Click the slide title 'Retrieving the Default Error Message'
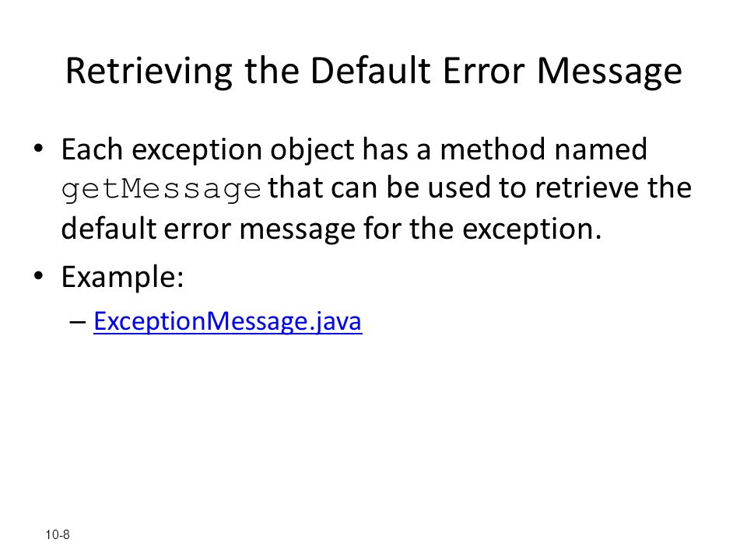The image size is (747, 560). (373, 72)
